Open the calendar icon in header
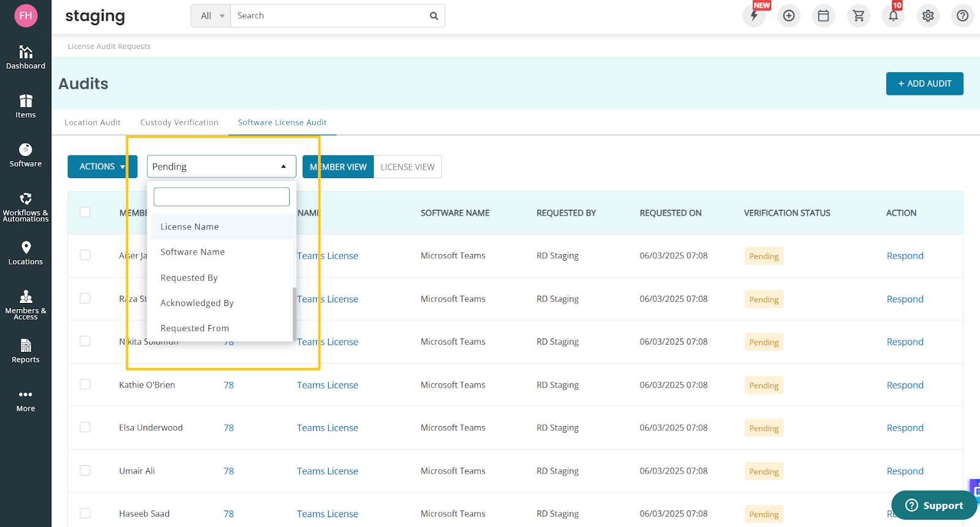This screenshot has width=980, height=527. pyautogui.click(x=824, y=16)
